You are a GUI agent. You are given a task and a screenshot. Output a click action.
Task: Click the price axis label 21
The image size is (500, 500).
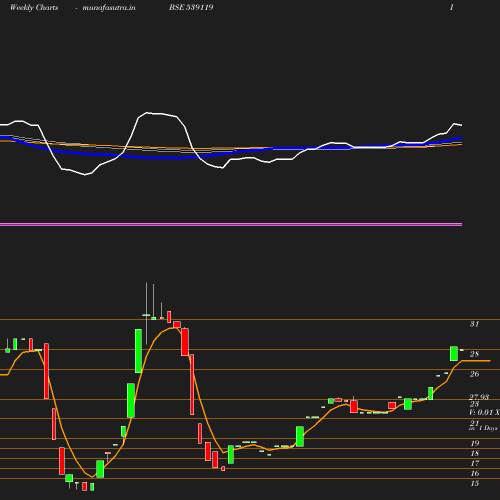click(474, 423)
